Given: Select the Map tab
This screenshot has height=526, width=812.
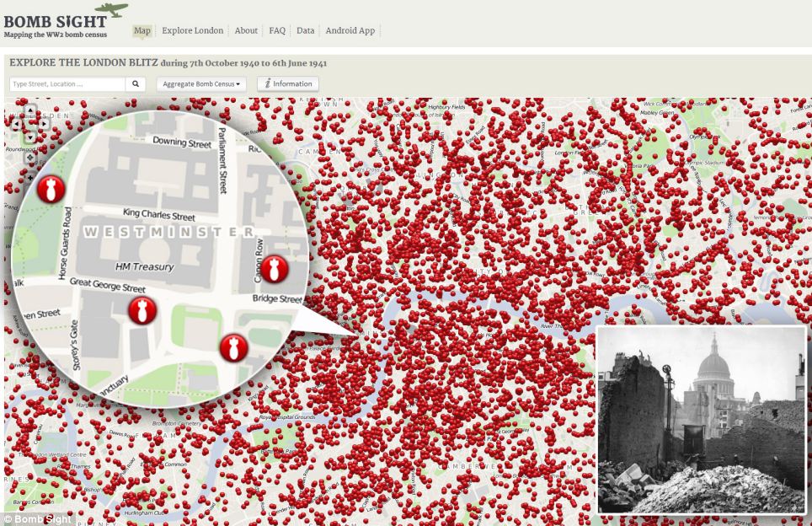Looking at the screenshot, I should tap(142, 30).
